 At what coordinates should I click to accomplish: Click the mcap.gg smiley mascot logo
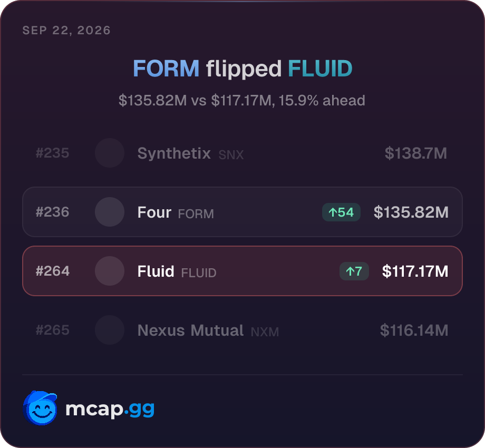tap(40, 408)
